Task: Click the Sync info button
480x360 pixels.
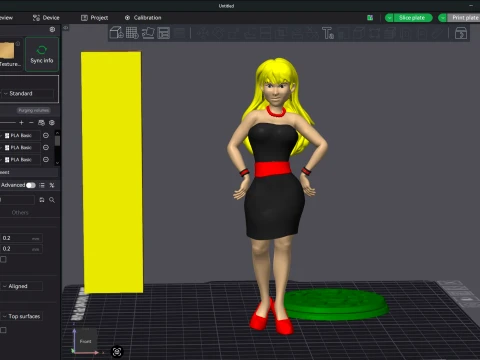Action: coord(42,54)
